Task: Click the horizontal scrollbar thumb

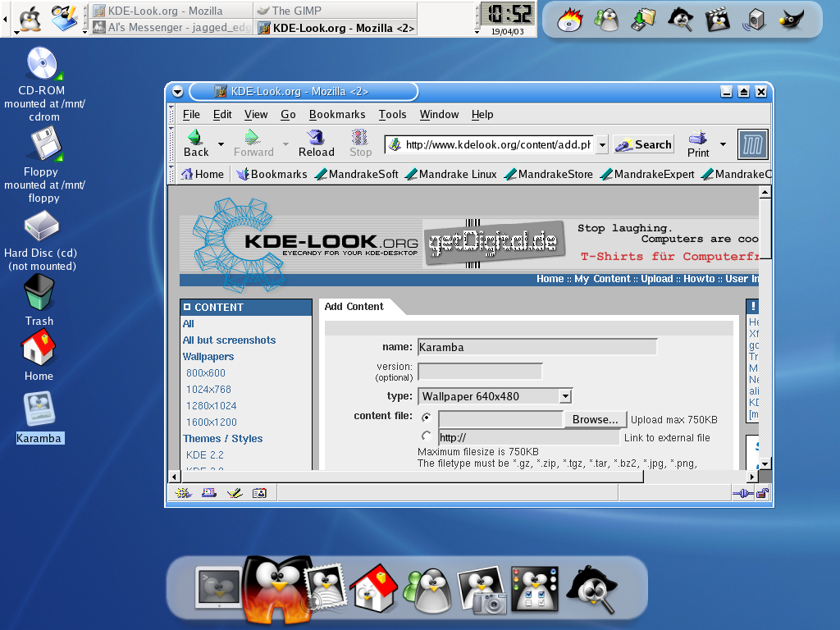Action: point(412,477)
